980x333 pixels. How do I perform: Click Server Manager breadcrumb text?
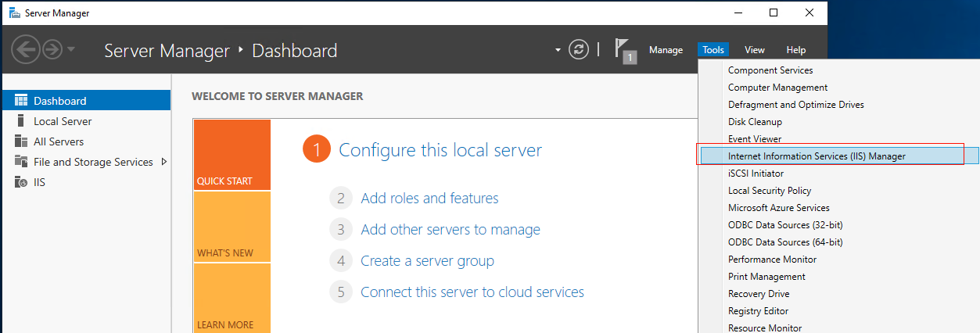click(x=167, y=51)
